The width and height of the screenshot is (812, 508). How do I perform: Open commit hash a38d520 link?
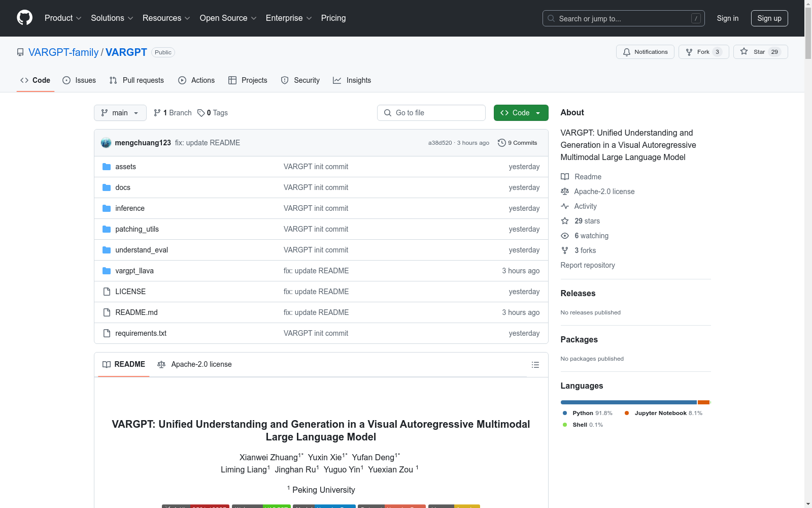pyautogui.click(x=440, y=143)
